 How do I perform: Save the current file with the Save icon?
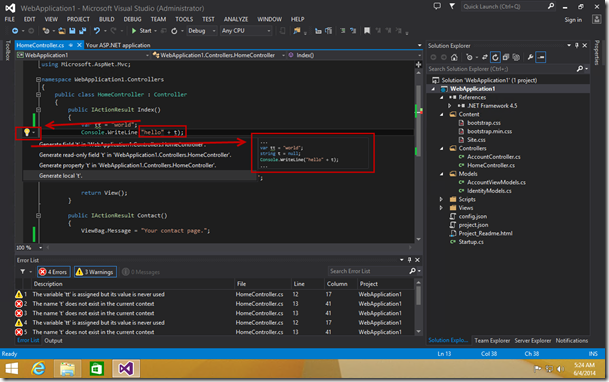tap(72, 31)
